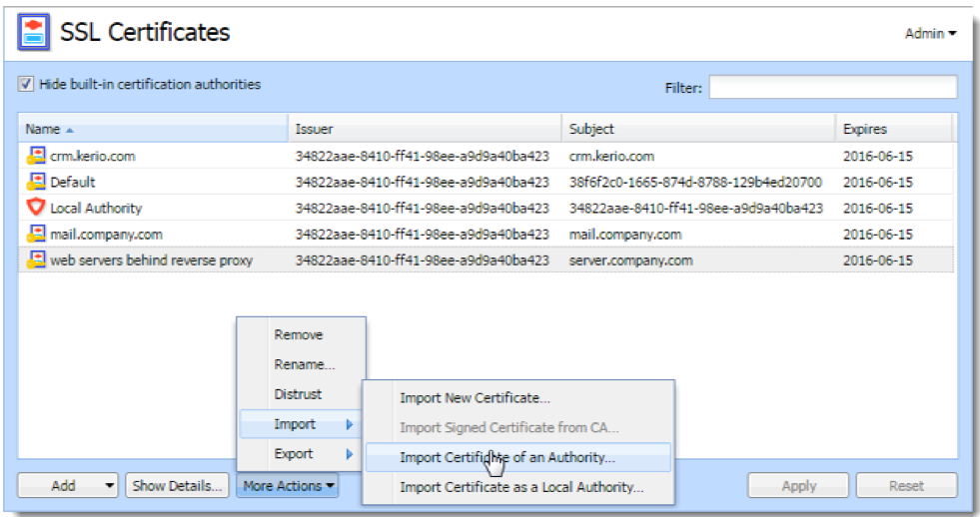Select the Default certificate name
This screenshot has height=517, width=980.
pyautogui.click(x=73, y=183)
